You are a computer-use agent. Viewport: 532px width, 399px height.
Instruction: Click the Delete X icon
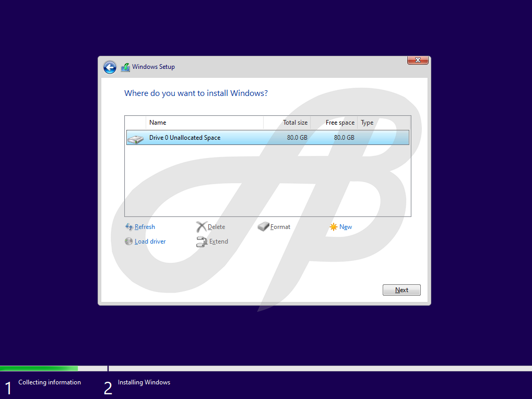tap(201, 227)
